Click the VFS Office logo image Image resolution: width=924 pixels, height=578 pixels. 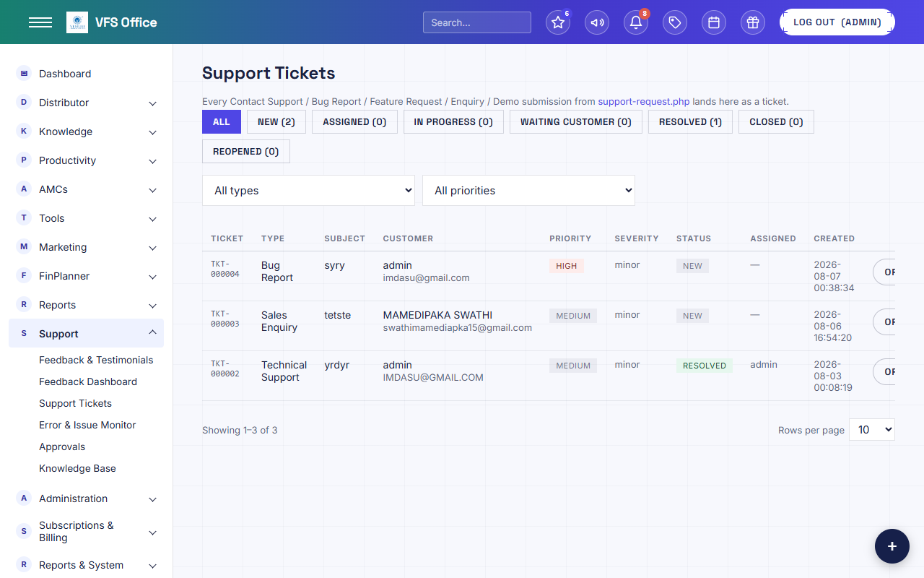tap(77, 22)
